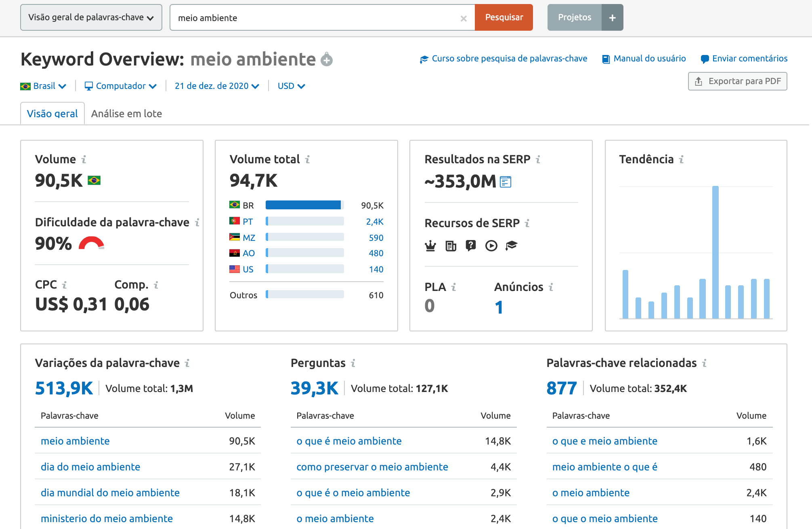This screenshot has height=529, width=812.
Task: Select the Visão geral tab
Action: click(52, 114)
